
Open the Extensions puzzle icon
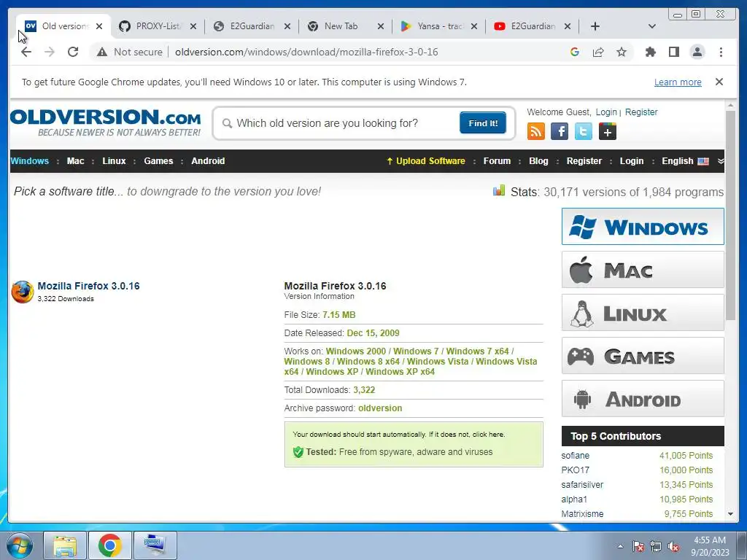pyautogui.click(x=650, y=52)
